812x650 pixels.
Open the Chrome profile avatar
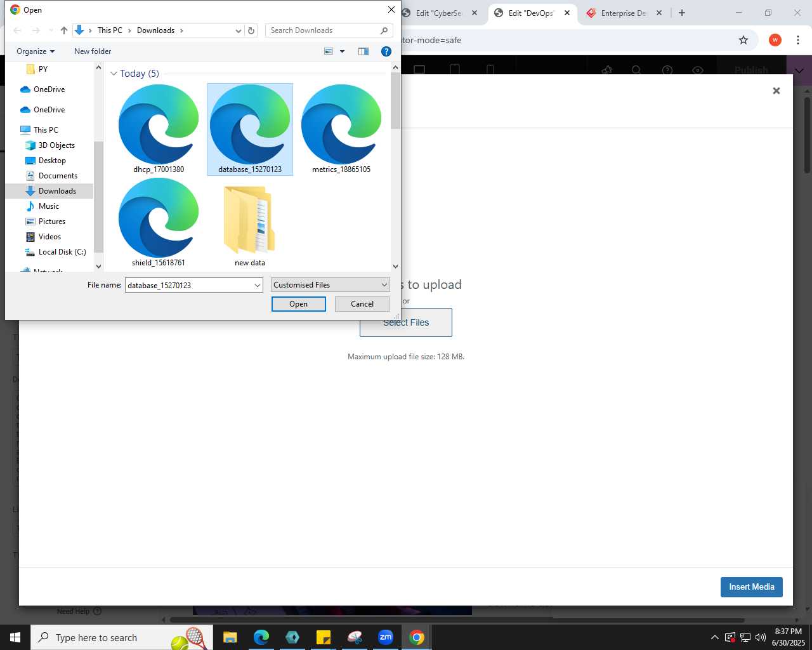point(775,40)
